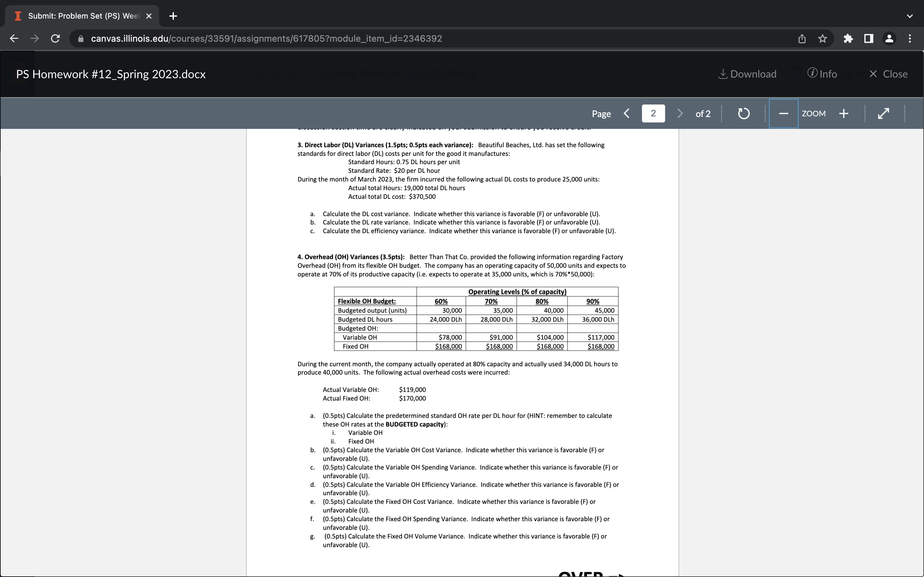Click the rotate page icon
This screenshot has height=577, width=924.
[744, 113]
